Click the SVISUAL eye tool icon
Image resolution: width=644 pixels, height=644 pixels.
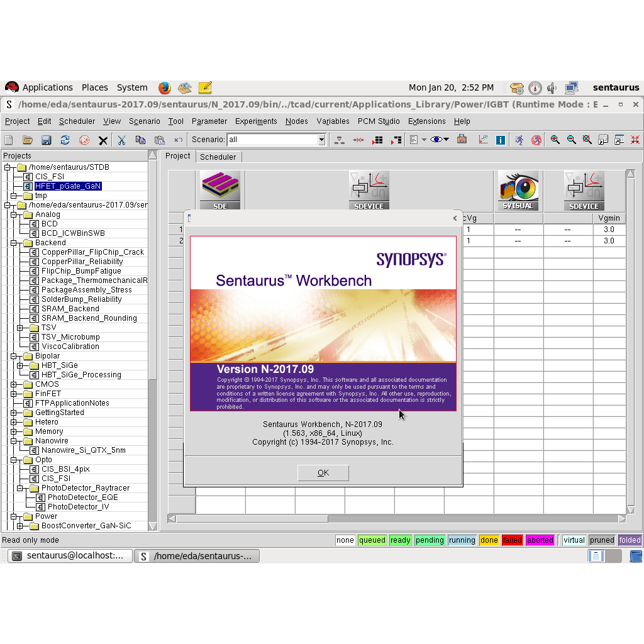pyautogui.click(x=518, y=191)
